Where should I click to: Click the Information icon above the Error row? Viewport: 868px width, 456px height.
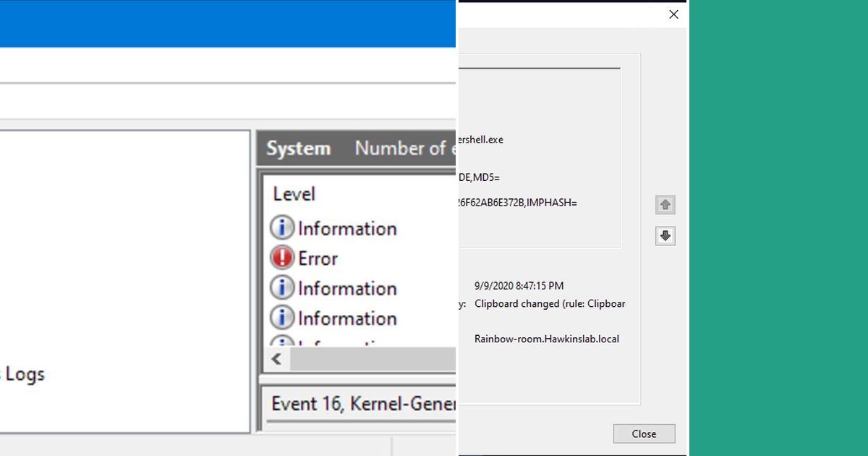click(282, 228)
